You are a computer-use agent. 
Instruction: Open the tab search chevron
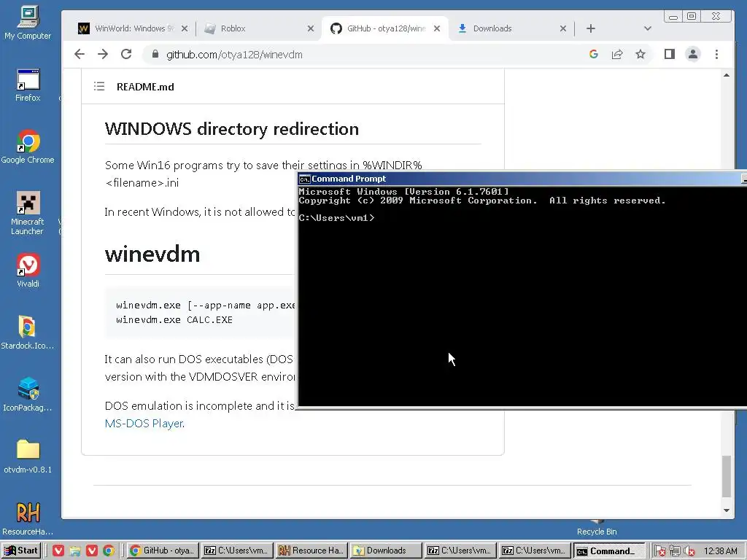coord(648,28)
